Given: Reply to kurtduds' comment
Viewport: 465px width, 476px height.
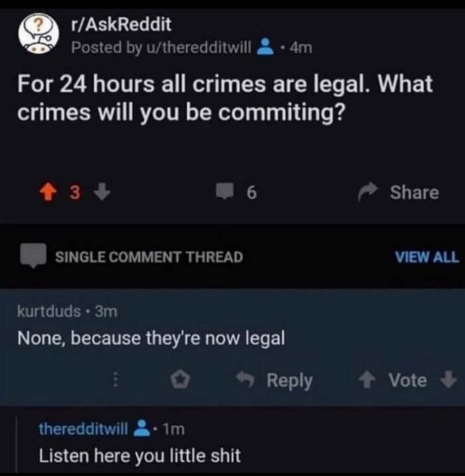Looking at the screenshot, I should click(x=275, y=380).
